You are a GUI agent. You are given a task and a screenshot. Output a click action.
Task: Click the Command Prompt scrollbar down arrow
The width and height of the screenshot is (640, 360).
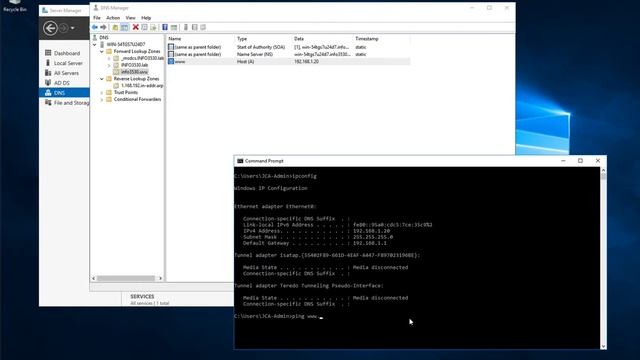603,346
